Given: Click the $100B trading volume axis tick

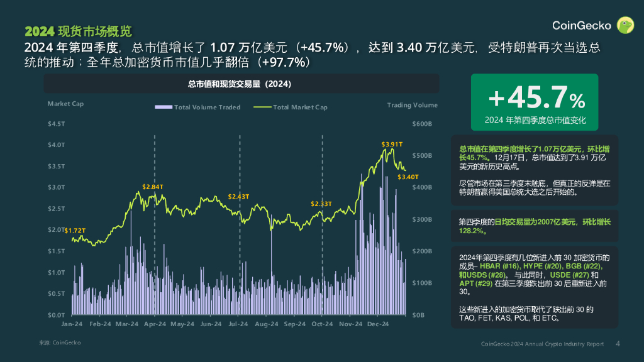Looking at the screenshot, I should [422, 283].
